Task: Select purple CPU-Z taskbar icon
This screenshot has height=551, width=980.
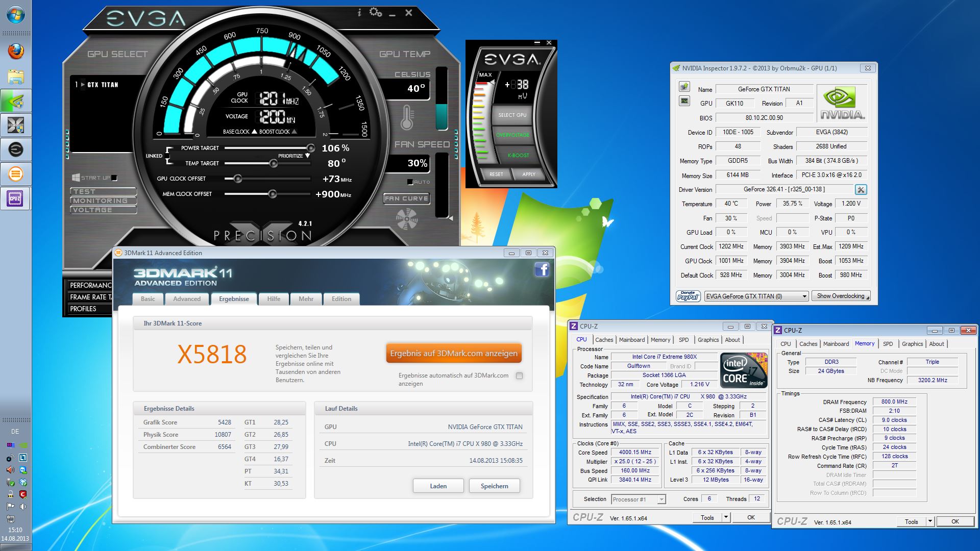Action: (16, 198)
